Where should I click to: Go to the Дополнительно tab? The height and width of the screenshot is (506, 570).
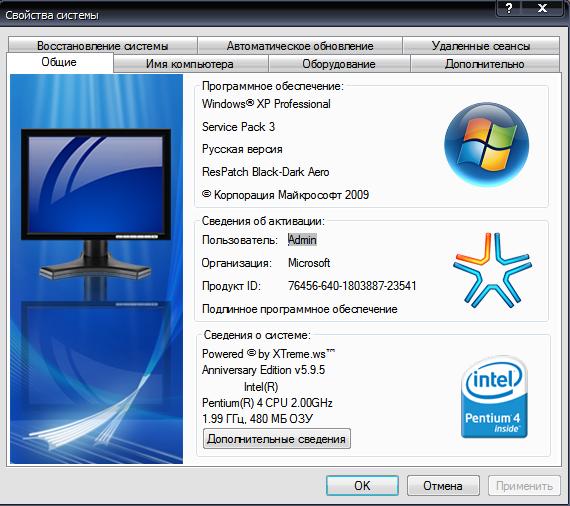(x=485, y=64)
